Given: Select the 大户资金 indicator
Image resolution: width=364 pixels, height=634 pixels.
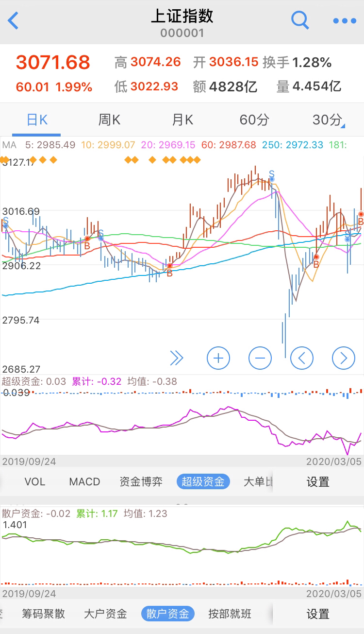Looking at the screenshot, I should click(105, 614).
